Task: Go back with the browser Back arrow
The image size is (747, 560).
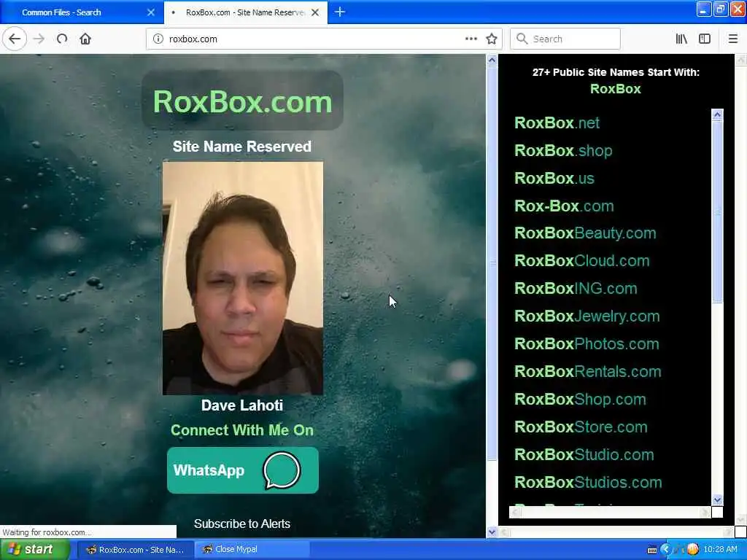Action: coord(15,39)
